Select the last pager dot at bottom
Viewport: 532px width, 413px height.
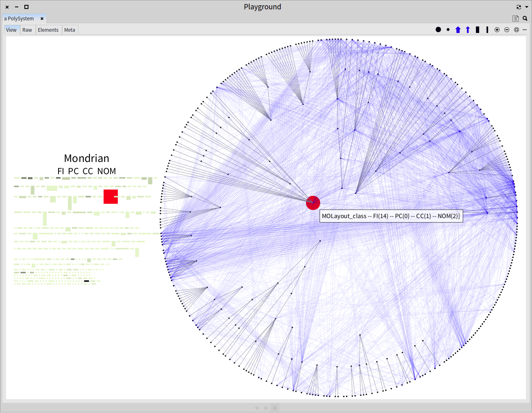point(275,408)
